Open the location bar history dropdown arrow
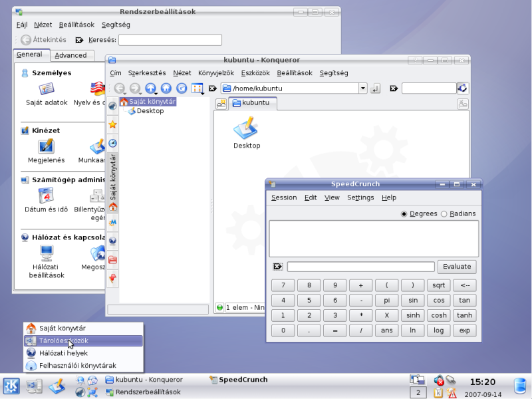Image resolution: width=532 pixels, height=399 pixels. click(x=362, y=88)
